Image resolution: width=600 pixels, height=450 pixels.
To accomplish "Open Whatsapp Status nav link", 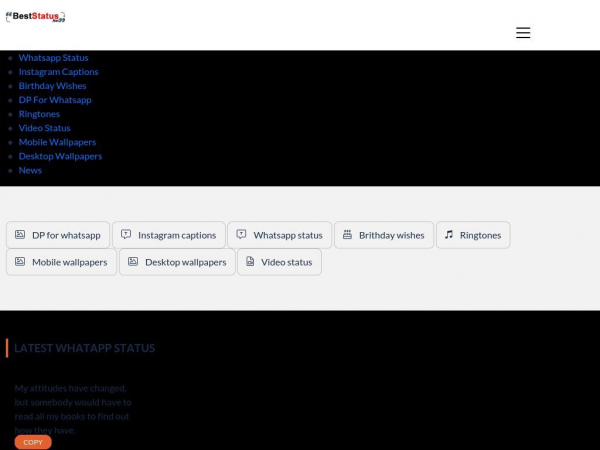I will coord(54,58).
